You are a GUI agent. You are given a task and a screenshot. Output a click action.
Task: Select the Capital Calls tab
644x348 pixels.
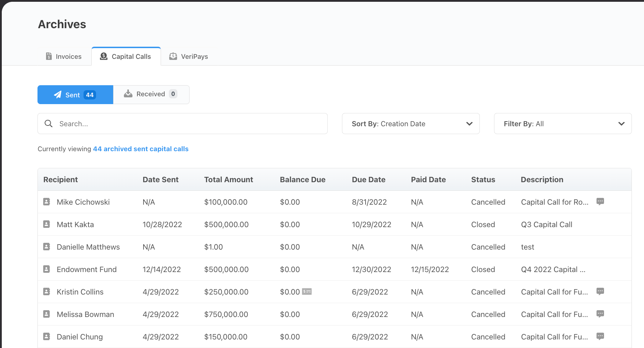[x=126, y=56]
